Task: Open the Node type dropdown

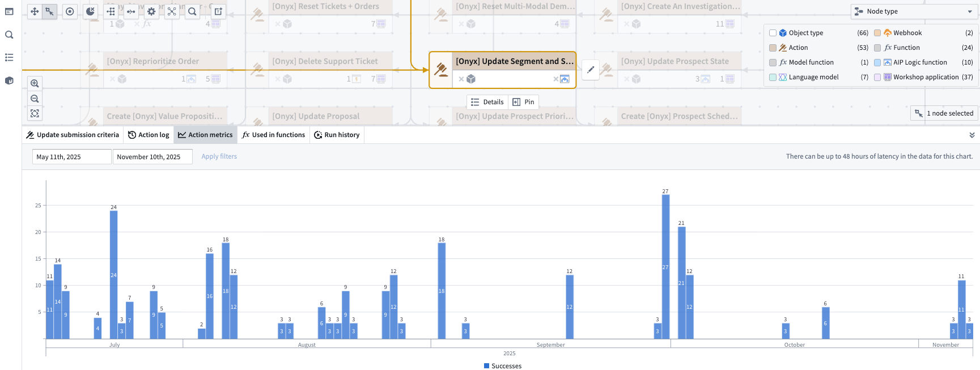Action: click(x=914, y=11)
